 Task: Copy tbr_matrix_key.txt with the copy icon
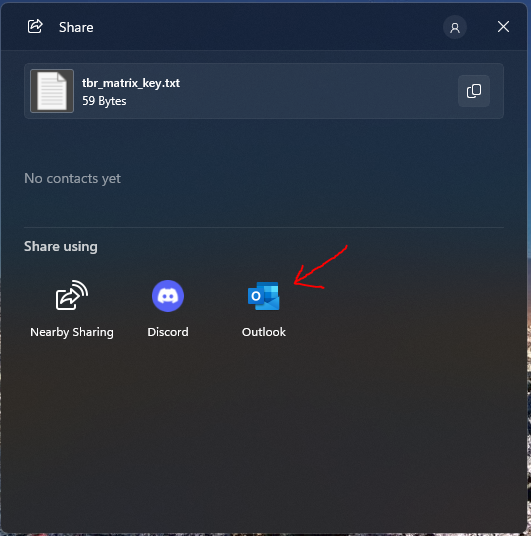tap(474, 91)
